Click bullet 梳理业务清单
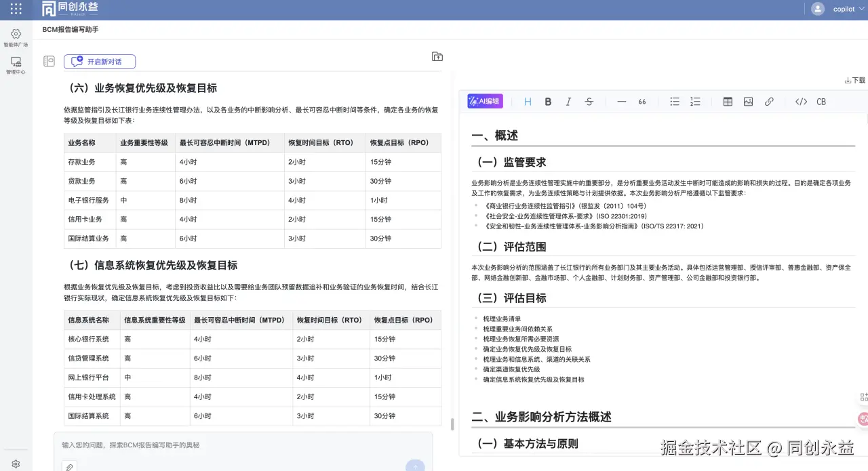The height and width of the screenshot is (471, 868). click(x=502, y=319)
